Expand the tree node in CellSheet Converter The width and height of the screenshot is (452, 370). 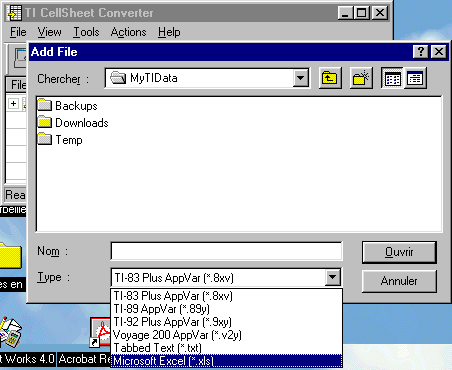(13, 103)
